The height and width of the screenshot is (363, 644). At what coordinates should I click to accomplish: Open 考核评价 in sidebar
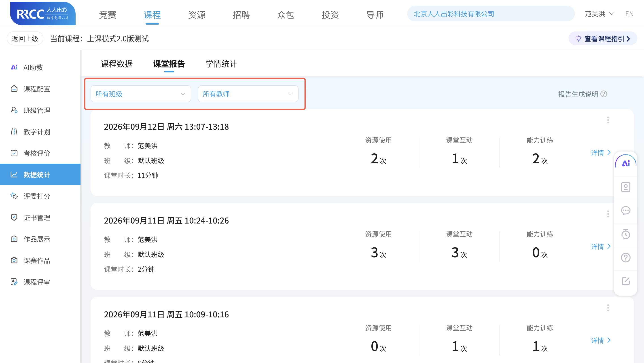(40, 153)
